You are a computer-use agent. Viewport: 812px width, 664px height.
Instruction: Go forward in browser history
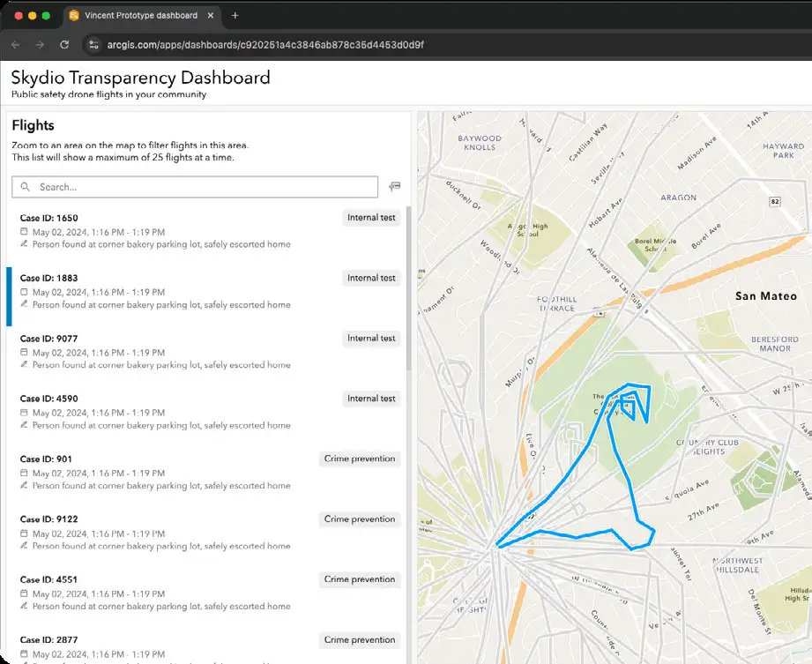click(x=40, y=45)
